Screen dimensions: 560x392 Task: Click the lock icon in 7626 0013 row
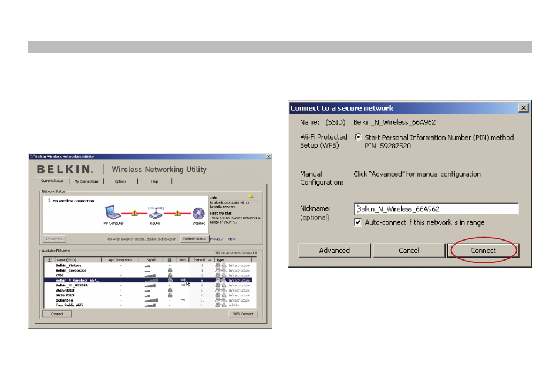(x=170, y=290)
